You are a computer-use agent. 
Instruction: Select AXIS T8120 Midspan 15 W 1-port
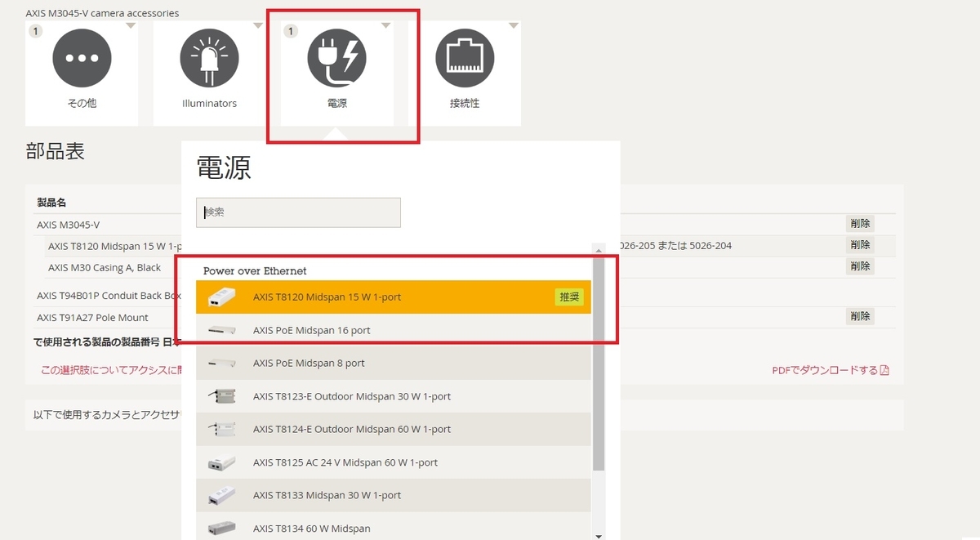pyautogui.click(x=394, y=297)
